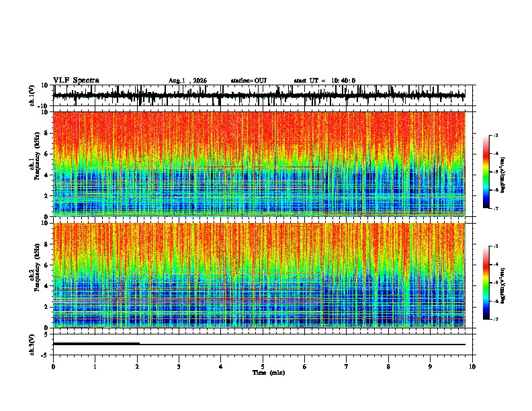532x411 pixels.
Task: Click time axis tick label '4'
Action: coord(221,367)
